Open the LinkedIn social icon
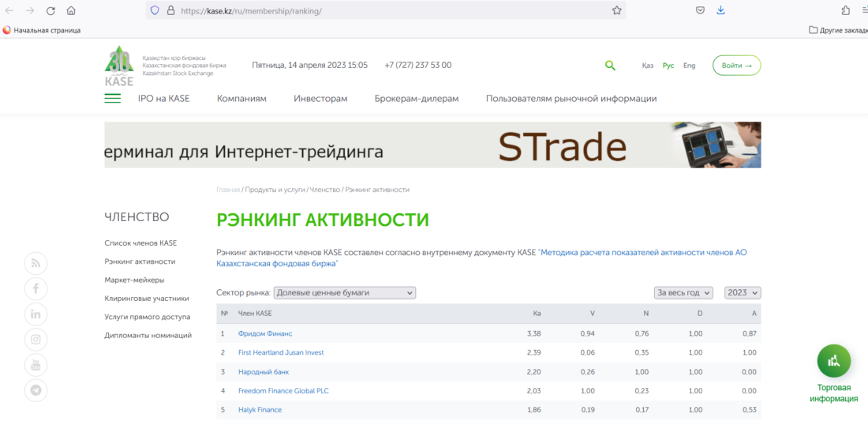The height and width of the screenshot is (425, 868). [36, 314]
